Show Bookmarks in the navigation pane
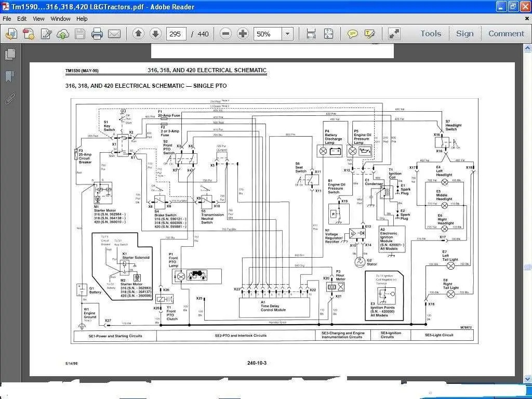This screenshot has width=532, height=399. click(x=10, y=77)
